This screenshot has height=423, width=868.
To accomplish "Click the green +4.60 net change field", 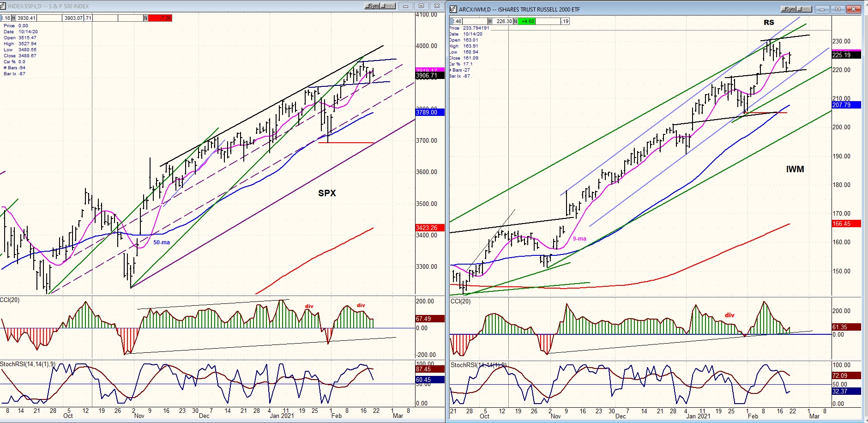I will pyautogui.click(x=528, y=21).
